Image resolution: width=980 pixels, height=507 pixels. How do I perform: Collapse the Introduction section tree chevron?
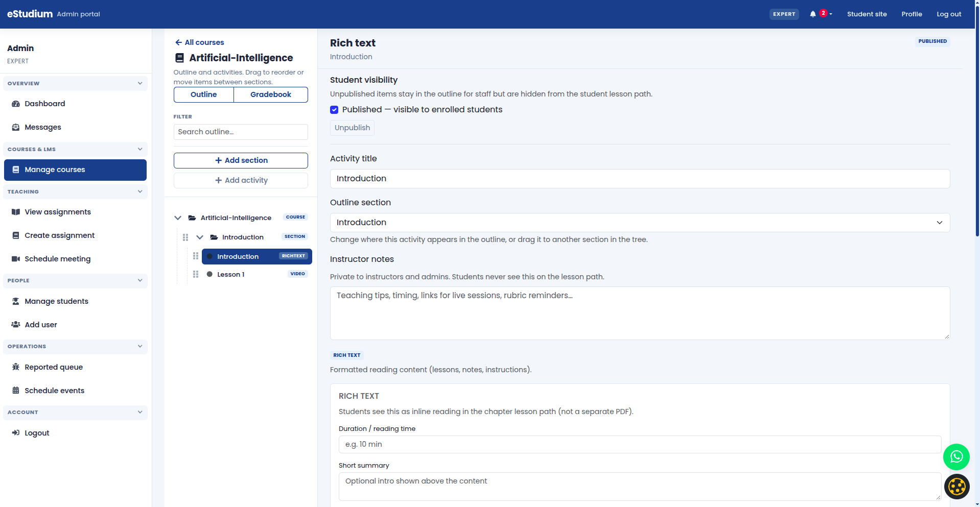(x=200, y=237)
